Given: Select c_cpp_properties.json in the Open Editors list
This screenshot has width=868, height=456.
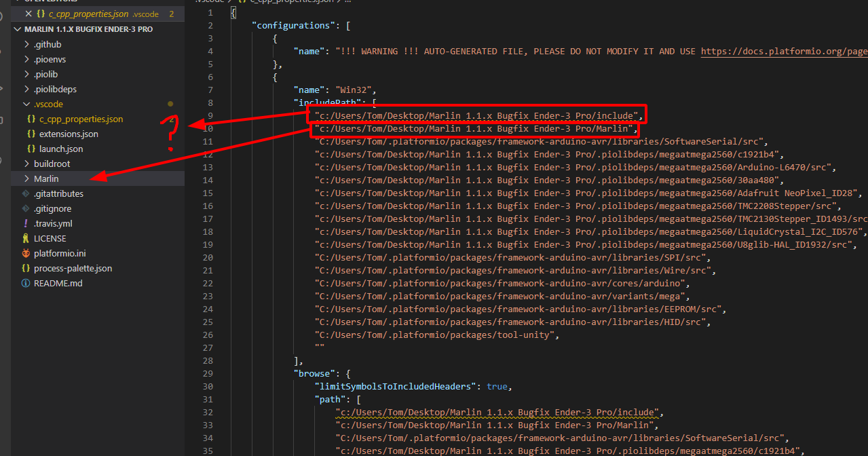Looking at the screenshot, I should tap(88, 14).
